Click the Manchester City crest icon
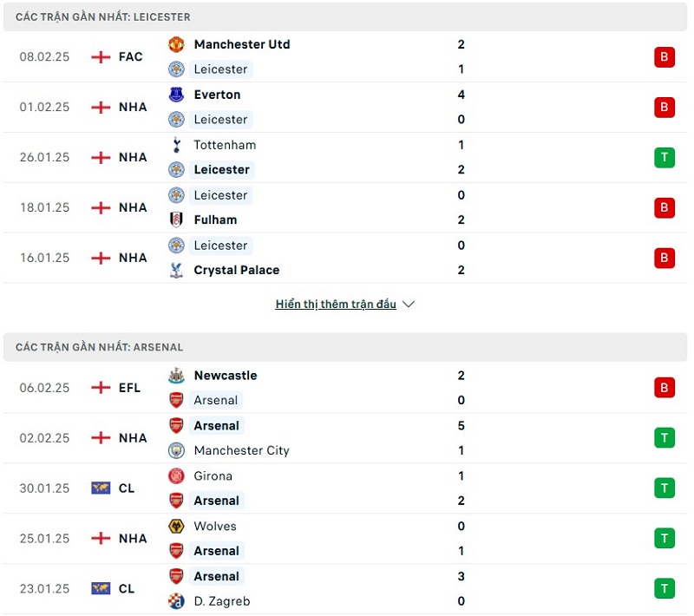The width and height of the screenshot is (694, 616). [176, 450]
